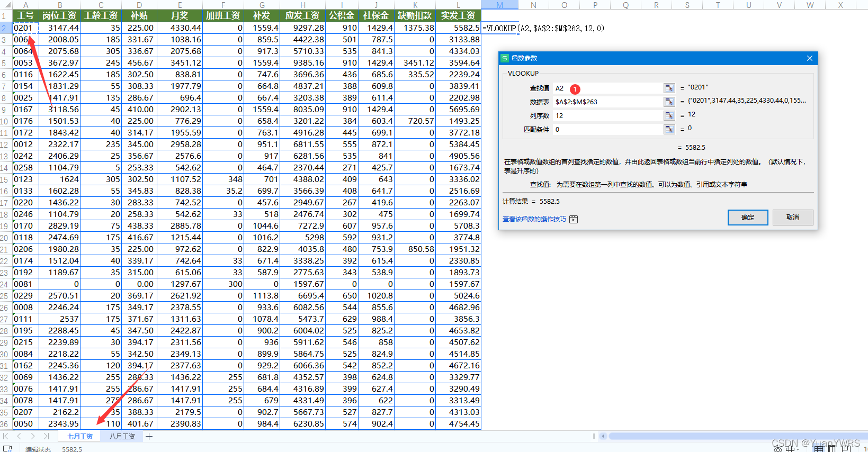
Task: Select cell with value 335.52
Action: click(415, 75)
